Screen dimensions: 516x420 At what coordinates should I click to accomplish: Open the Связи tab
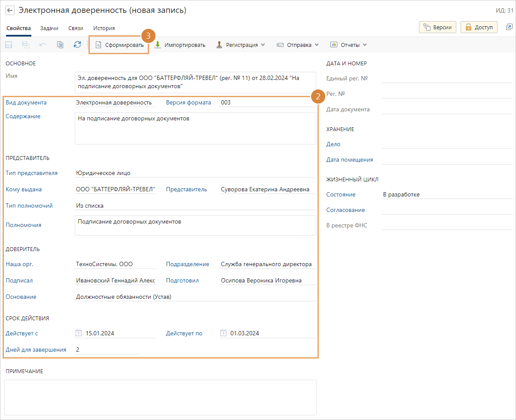coord(76,28)
